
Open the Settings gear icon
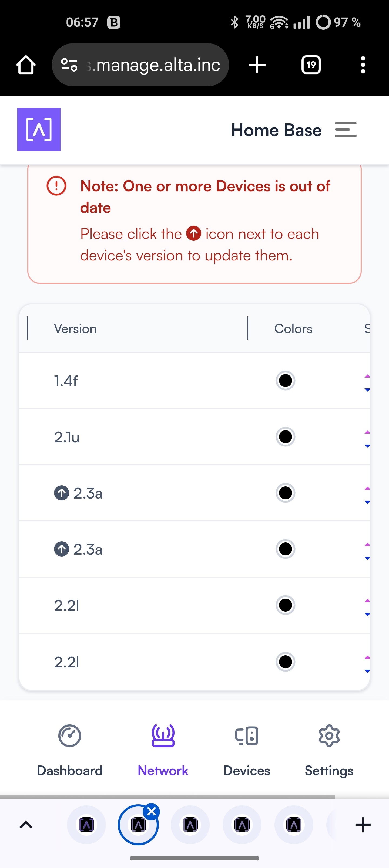tap(329, 735)
